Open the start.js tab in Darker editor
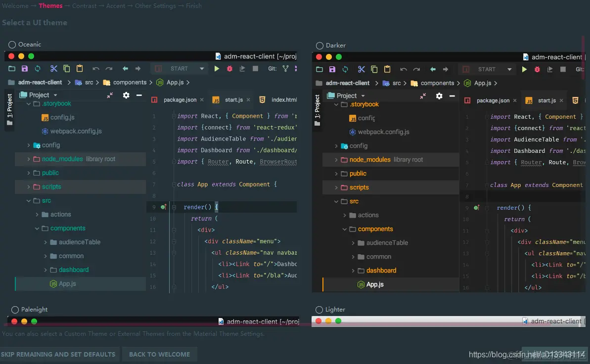 tap(547, 100)
